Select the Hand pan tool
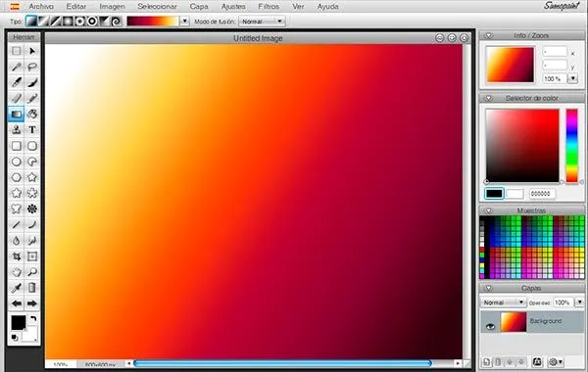588x372 pixels. point(16,272)
